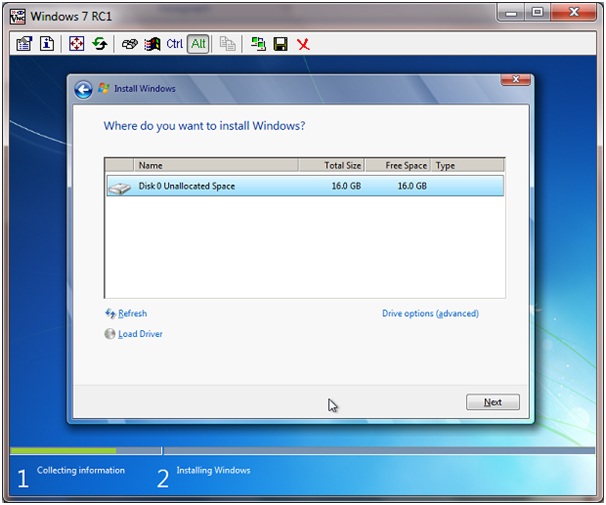Toggle full screen mode icon
The height and width of the screenshot is (505, 606).
pyautogui.click(x=77, y=44)
